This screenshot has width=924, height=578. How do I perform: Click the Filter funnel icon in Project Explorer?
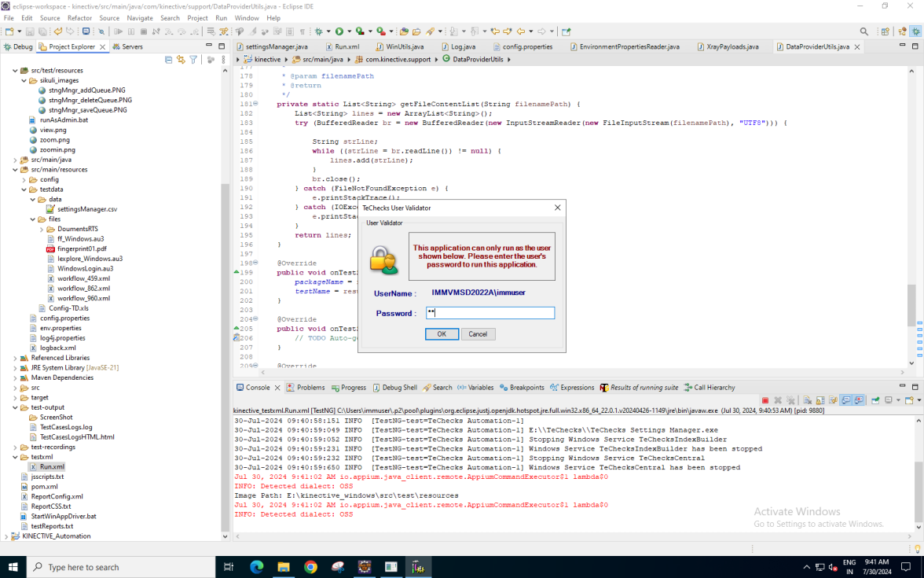[194, 60]
